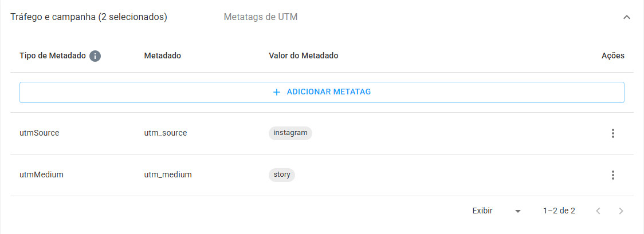The width and height of the screenshot is (644, 234).
Task: Click the Tráfego e campanha section title
Action: click(x=89, y=17)
